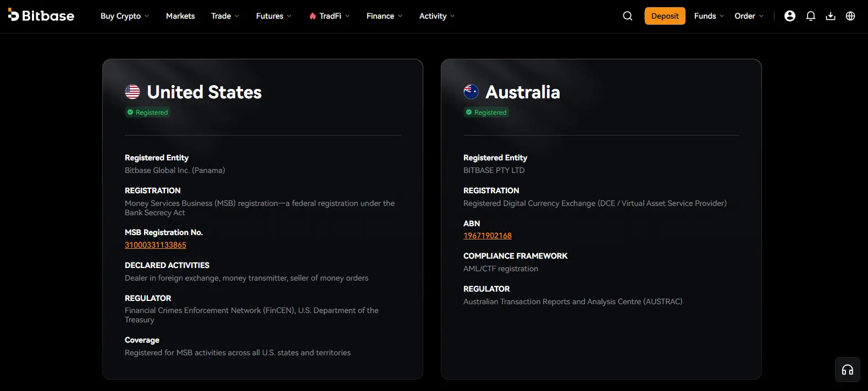868x391 pixels.
Task: Click the Australia flag icon
Action: (x=471, y=92)
